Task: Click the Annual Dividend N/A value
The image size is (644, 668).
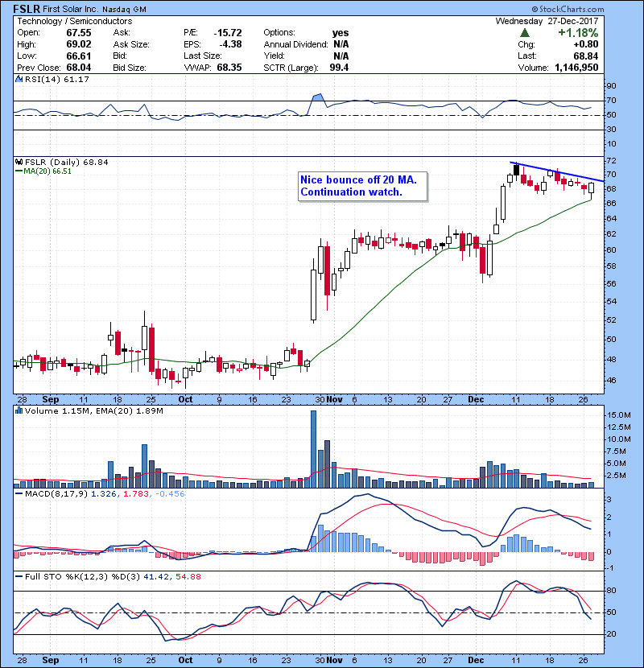Action: coord(341,44)
